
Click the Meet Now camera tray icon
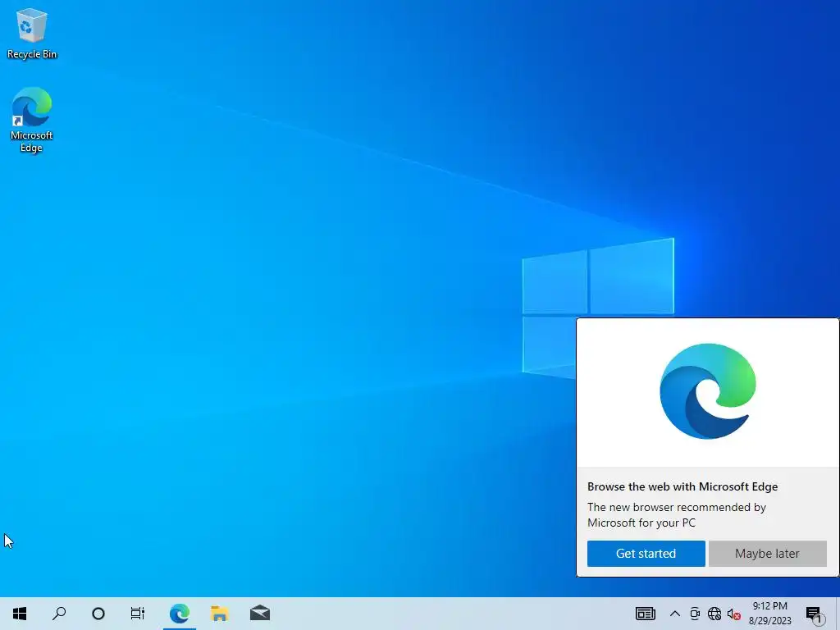click(695, 614)
